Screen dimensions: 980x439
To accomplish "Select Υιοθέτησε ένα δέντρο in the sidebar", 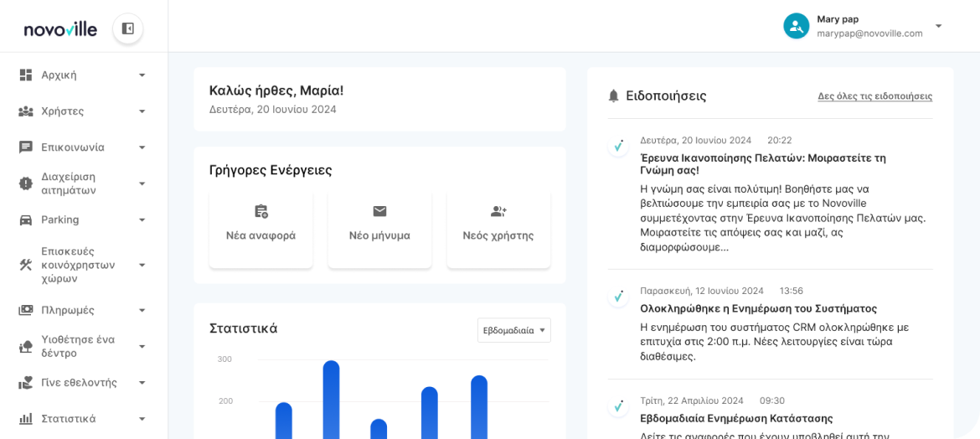I will pyautogui.click(x=78, y=346).
